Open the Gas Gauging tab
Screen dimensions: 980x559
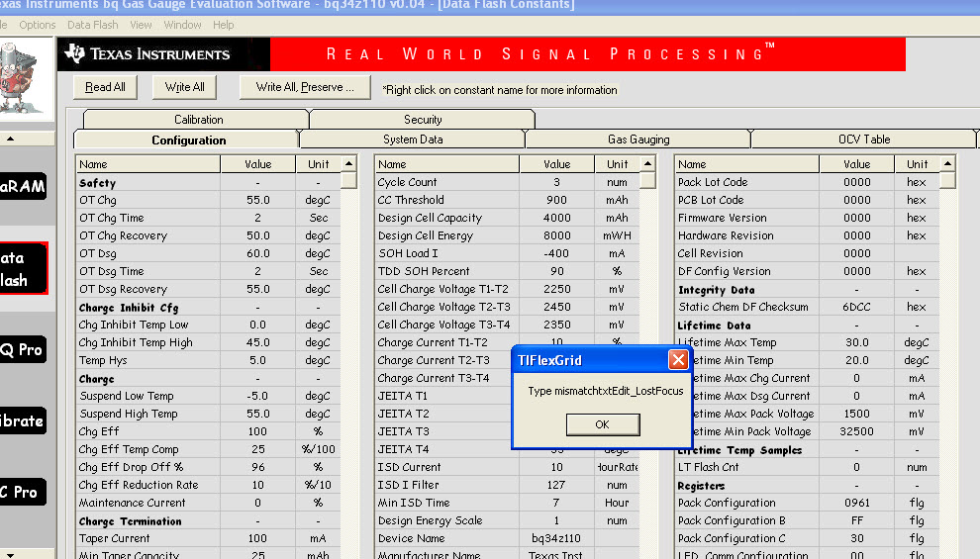pyautogui.click(x=638, y=140)
